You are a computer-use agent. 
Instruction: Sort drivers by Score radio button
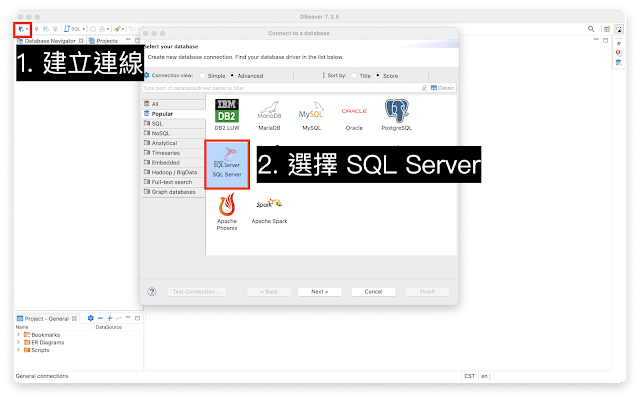tap(378, 76)
